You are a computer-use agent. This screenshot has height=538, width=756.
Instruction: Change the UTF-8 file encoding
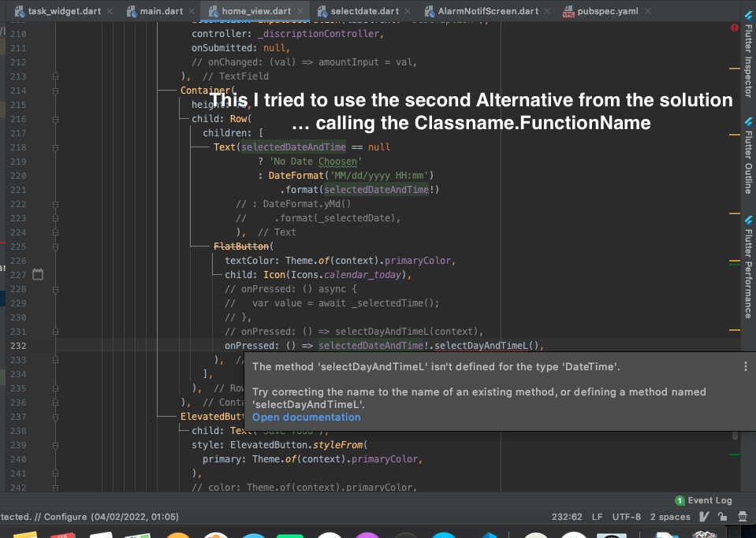(x=626, y=517)
